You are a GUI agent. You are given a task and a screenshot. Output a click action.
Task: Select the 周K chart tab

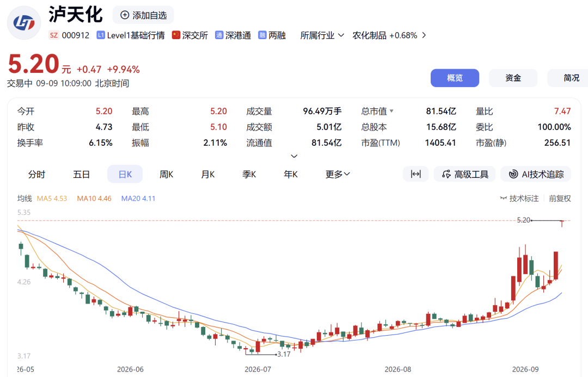pyautogui.click(x=166, y=174)
